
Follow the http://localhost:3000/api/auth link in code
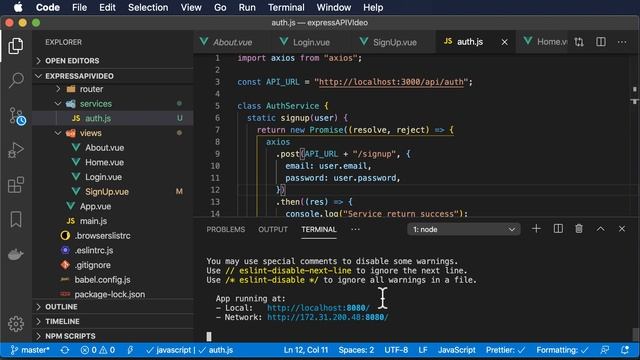[x=391, y=82]
